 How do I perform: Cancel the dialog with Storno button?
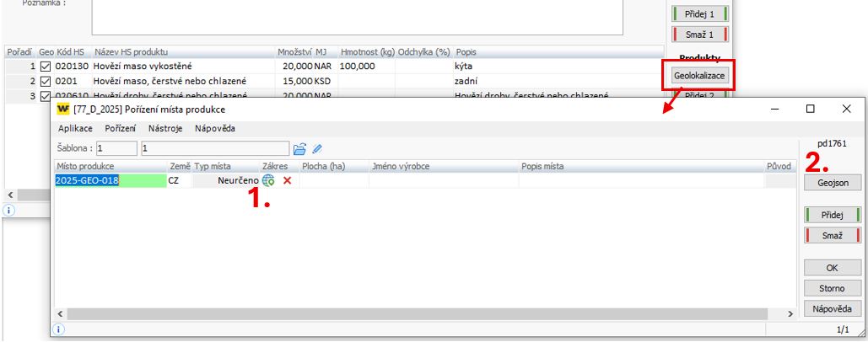click(x=831, y=288)
